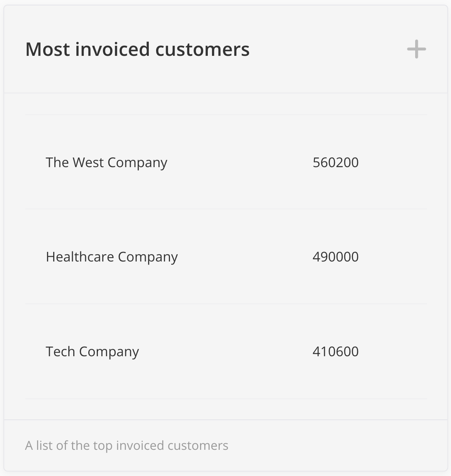Click the word 'West' in first row
Image resolution: width=451 pixels, height=476 pixels.
pyautogui.click(x=88, y=163)
